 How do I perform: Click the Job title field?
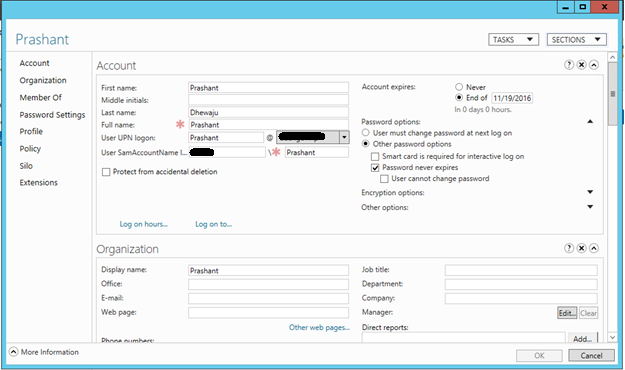[x=521, y=270]
